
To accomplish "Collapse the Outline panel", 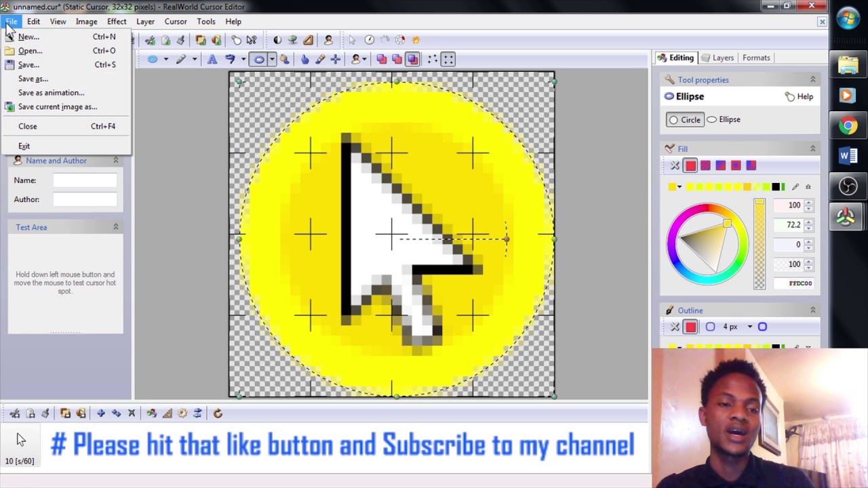I will coord(812,310).
